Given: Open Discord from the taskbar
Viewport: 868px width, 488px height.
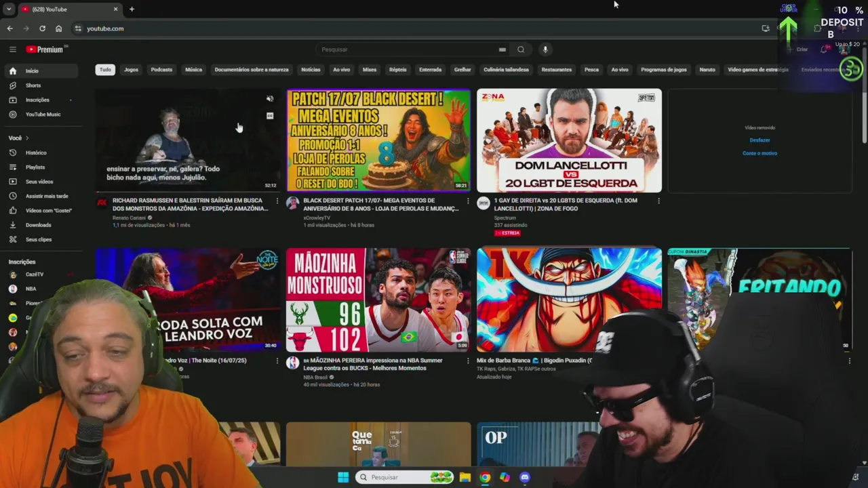Looking at the screenshot, I should pos(524,477).
